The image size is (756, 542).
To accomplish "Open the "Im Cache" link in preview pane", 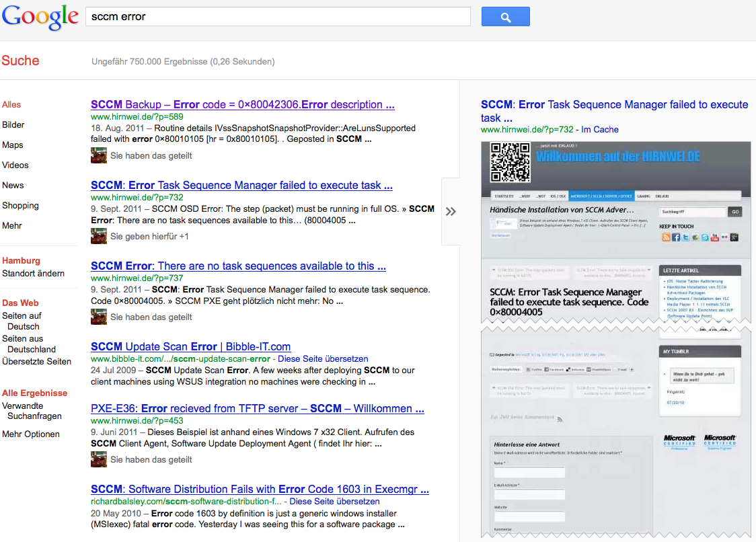I will tap(600, 129).
